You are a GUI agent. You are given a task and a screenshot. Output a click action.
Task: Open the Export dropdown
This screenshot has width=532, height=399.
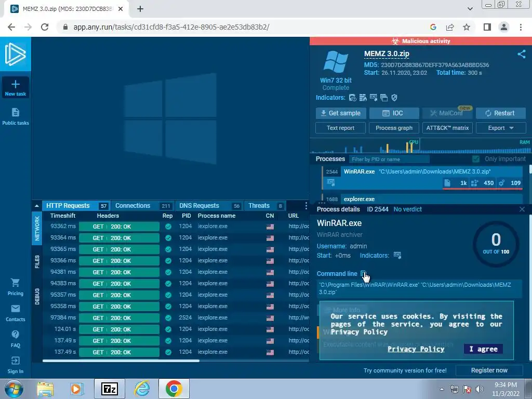point(501,128)
